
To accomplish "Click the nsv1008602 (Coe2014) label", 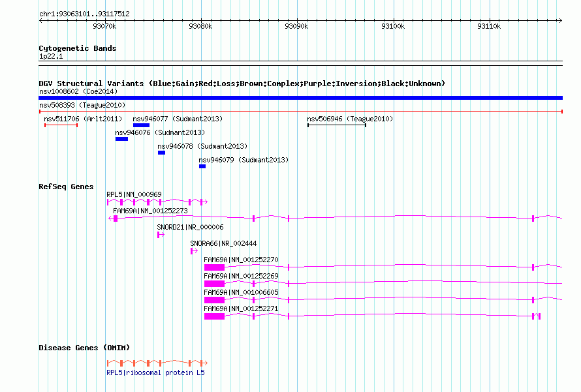I will [78, 91].
